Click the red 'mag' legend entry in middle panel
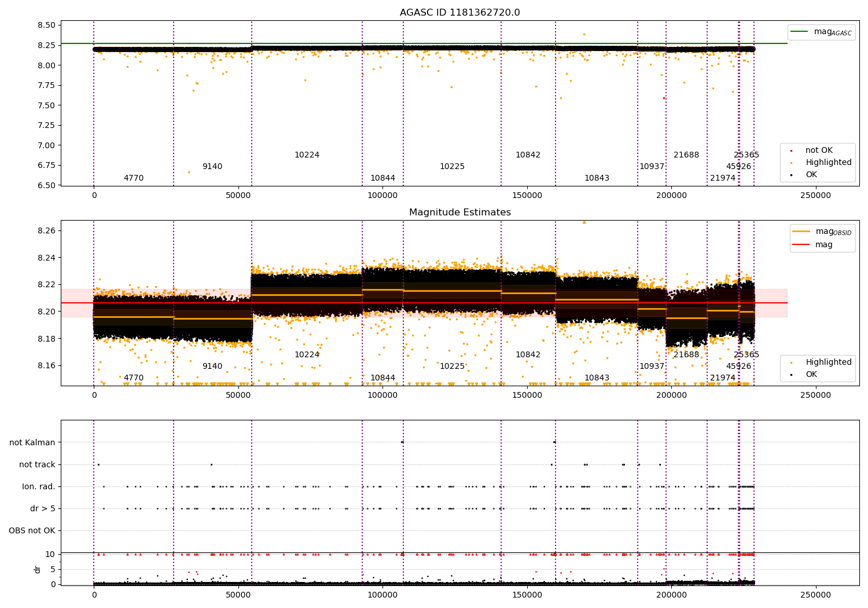This screenshot has height=608, width=868. coord(813,244)
